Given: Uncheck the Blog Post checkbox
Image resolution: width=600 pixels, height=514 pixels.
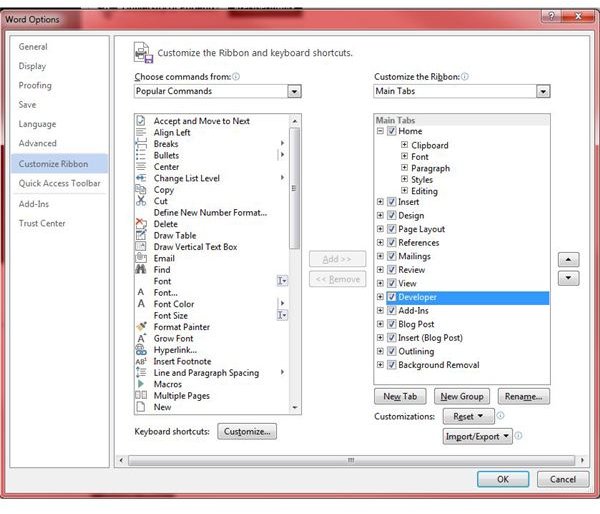Looking at the screenshot, I should point(391,324).
